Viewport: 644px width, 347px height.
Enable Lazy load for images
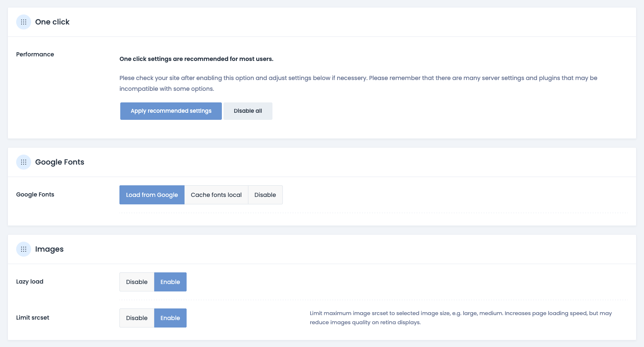coord(170,282)
